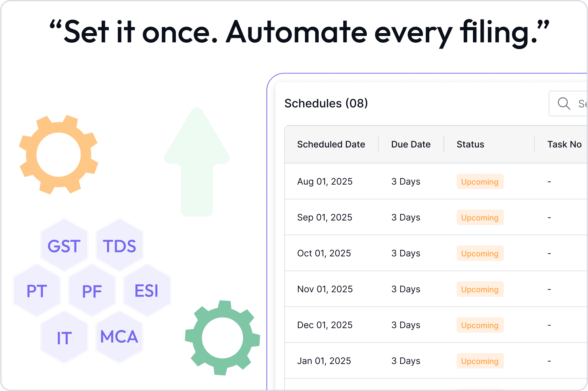Select the MCA hexagon badge
The width and height of the screenshot is (588, 391).
pos(120,337)
